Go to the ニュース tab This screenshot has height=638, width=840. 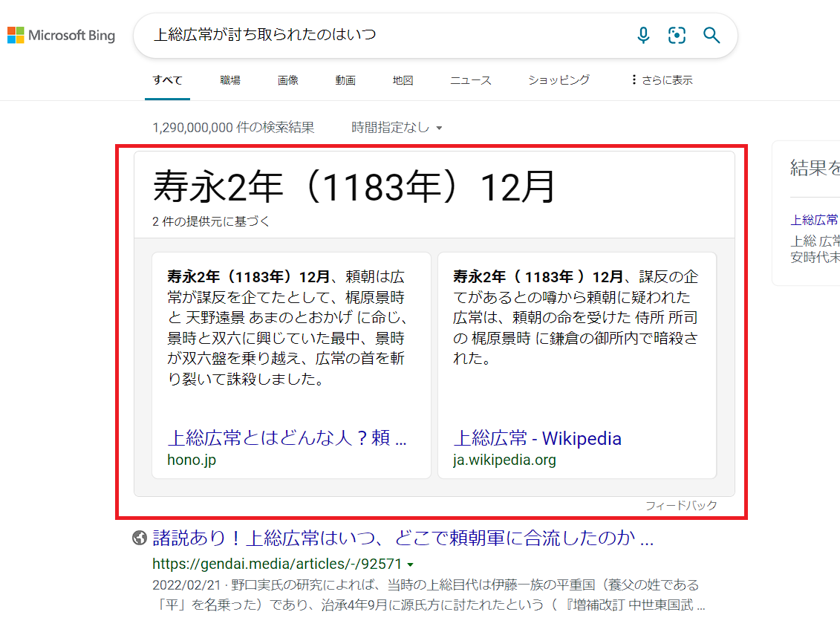click(x=470, y=80)
